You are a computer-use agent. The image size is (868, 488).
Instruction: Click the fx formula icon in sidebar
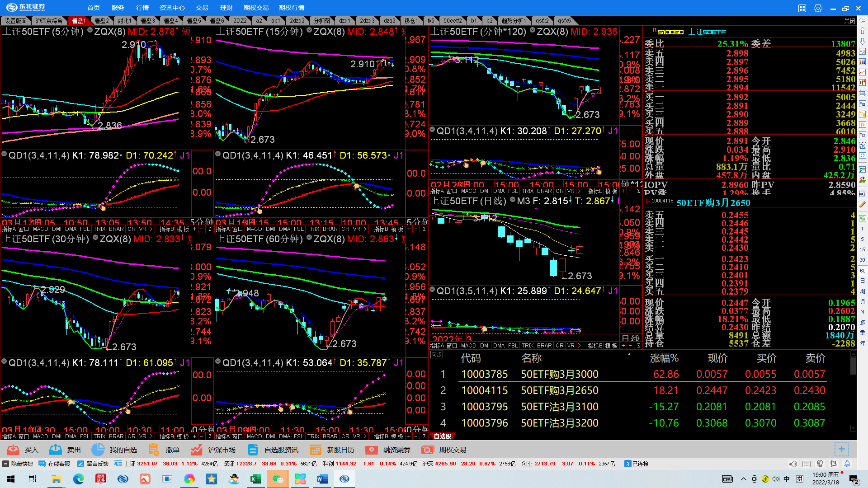tap(863, 145)
